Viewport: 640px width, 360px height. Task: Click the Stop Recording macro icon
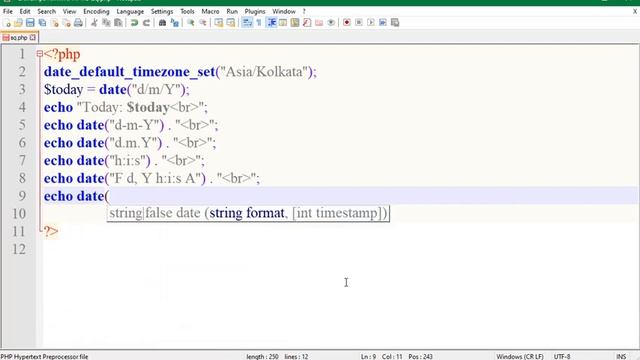coord(359,23)
